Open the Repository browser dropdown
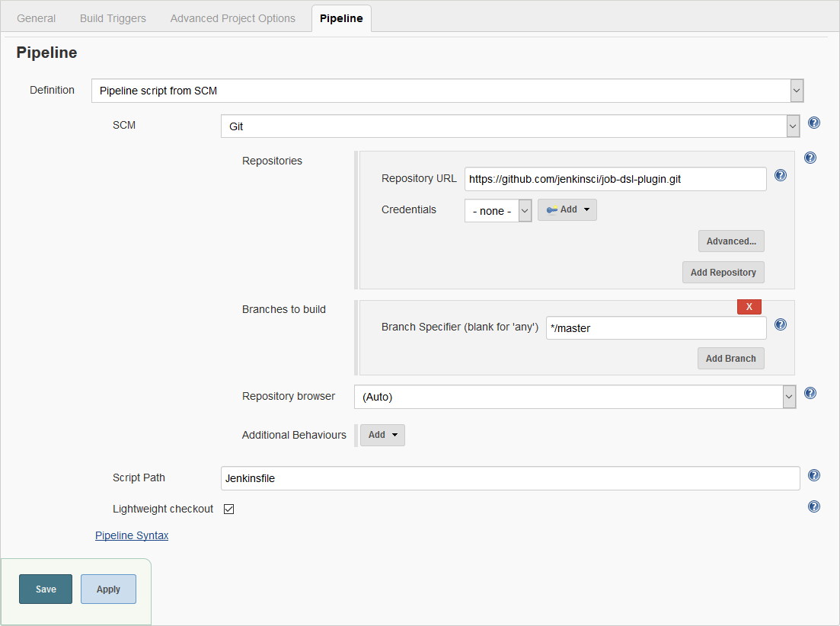The height and width of the screenshot is (626, 840). [790, 397]
